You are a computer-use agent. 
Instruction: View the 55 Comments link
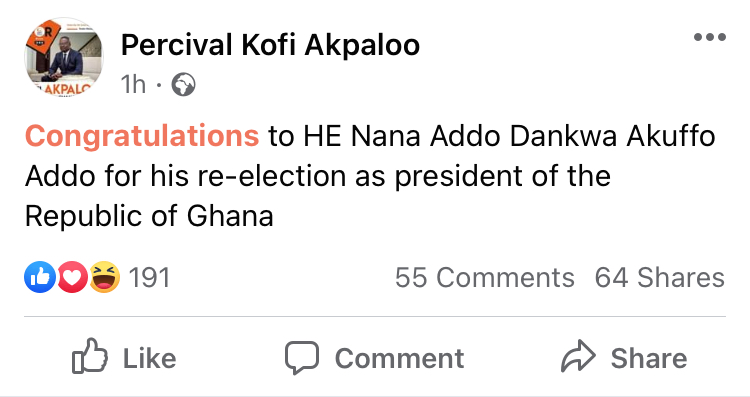485,278
